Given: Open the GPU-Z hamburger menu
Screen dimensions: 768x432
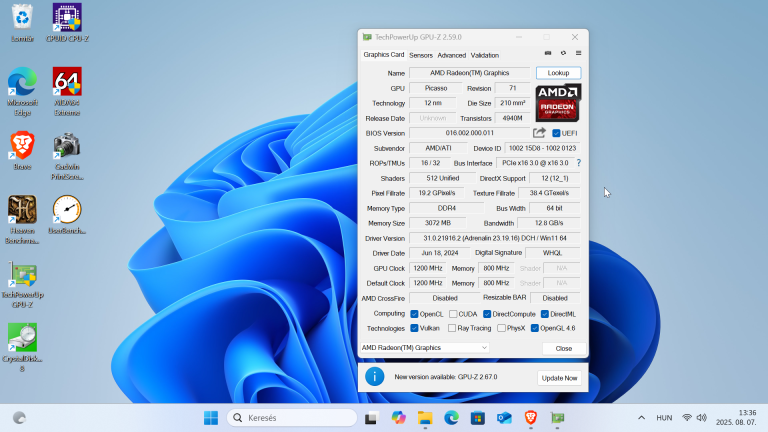Looking at the screenshot, I should click(x=578, y=53).
